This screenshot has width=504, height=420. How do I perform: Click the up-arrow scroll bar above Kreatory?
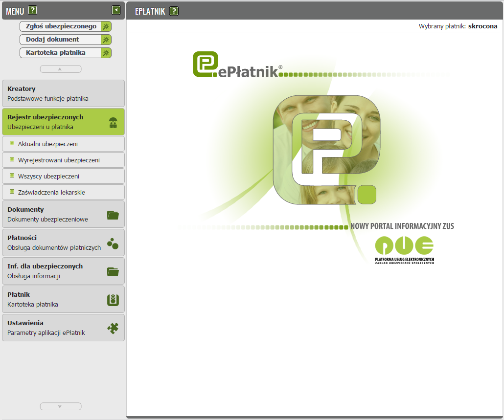pyautogui.click(x=61, y=69)
